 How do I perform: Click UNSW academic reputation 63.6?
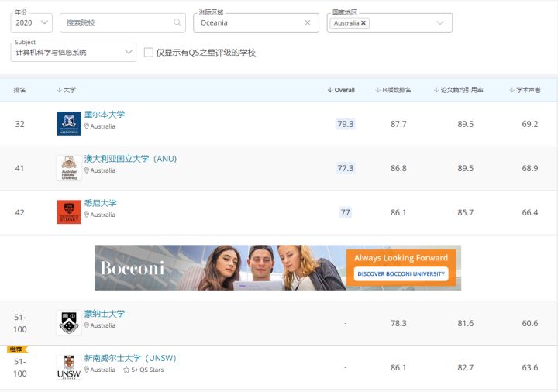(x=530, y=367)
